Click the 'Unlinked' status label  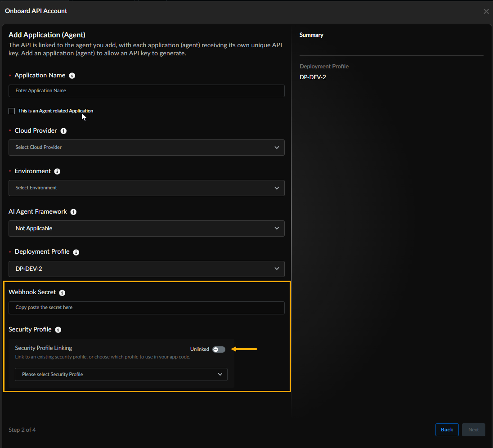click(x=200, y=349)
